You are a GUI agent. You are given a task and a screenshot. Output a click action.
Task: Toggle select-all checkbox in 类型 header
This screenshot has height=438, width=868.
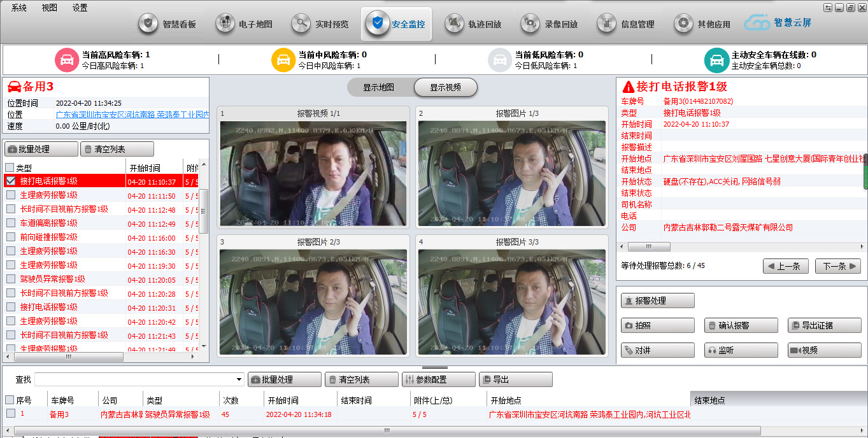tap(10, 167)
